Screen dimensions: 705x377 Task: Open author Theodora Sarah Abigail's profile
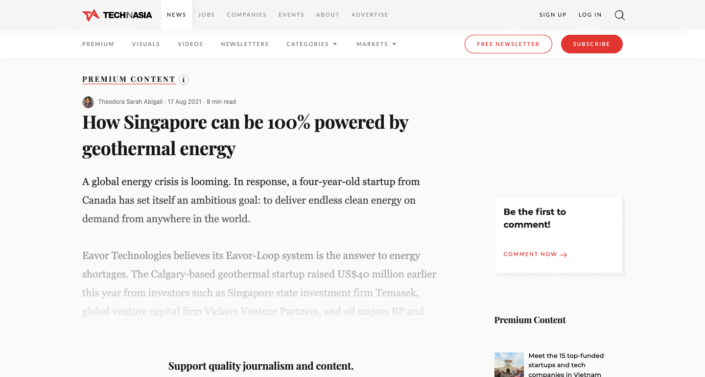click(x=130, y=102)
